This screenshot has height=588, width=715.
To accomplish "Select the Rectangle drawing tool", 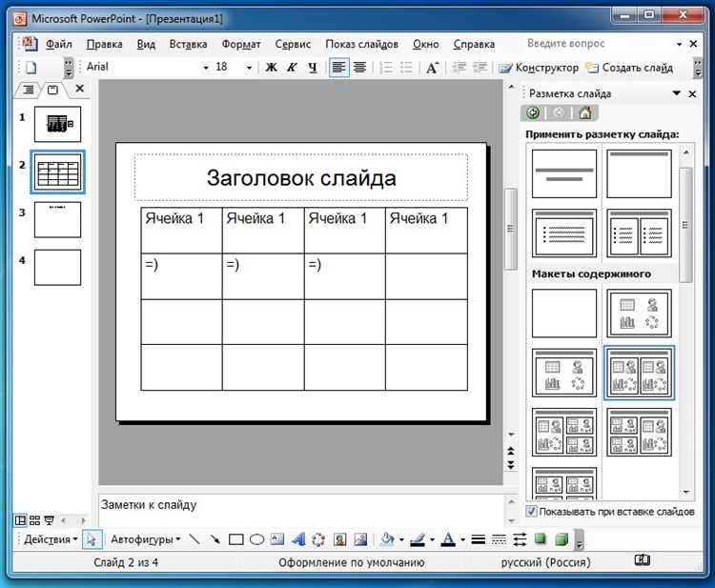I will [x=235, y=539].
